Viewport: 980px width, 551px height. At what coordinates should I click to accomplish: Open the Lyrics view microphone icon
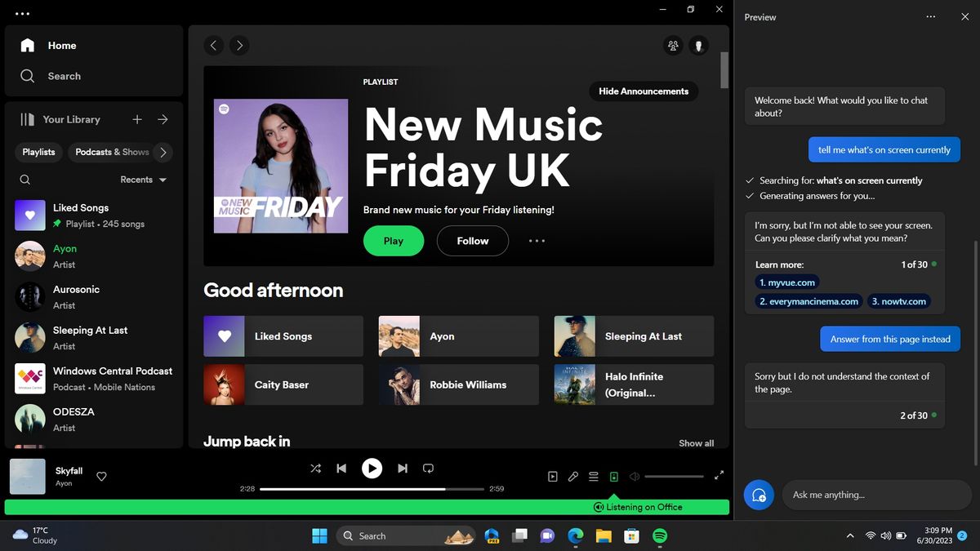click(x=572, y=476)
